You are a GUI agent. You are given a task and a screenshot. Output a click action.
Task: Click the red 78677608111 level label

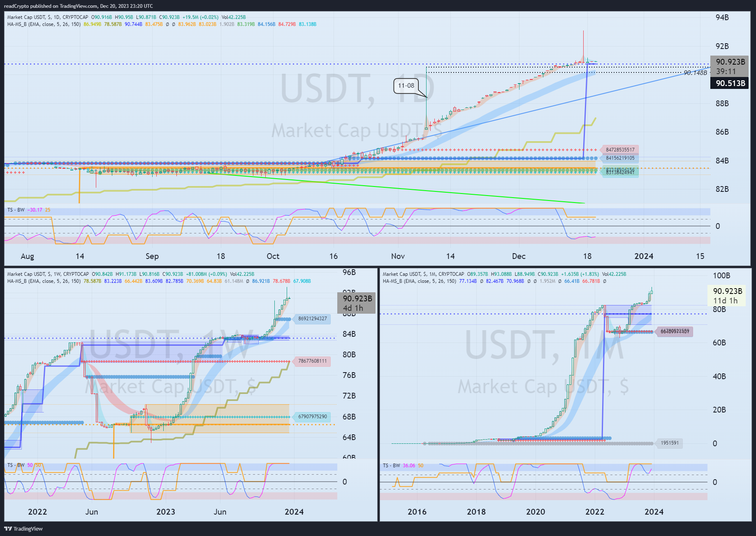(312, 361)
